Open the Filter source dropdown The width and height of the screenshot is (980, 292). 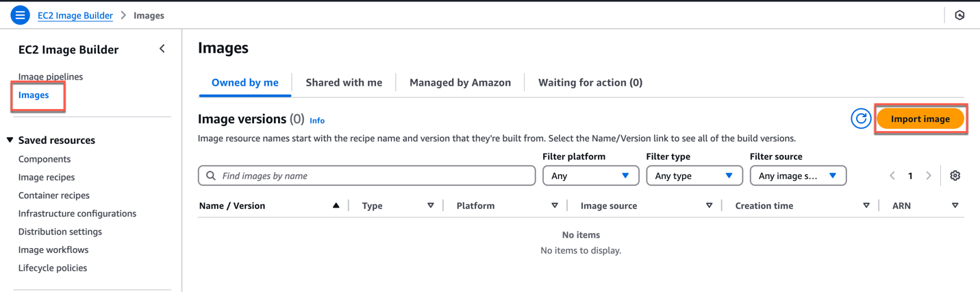click(799, 176)
